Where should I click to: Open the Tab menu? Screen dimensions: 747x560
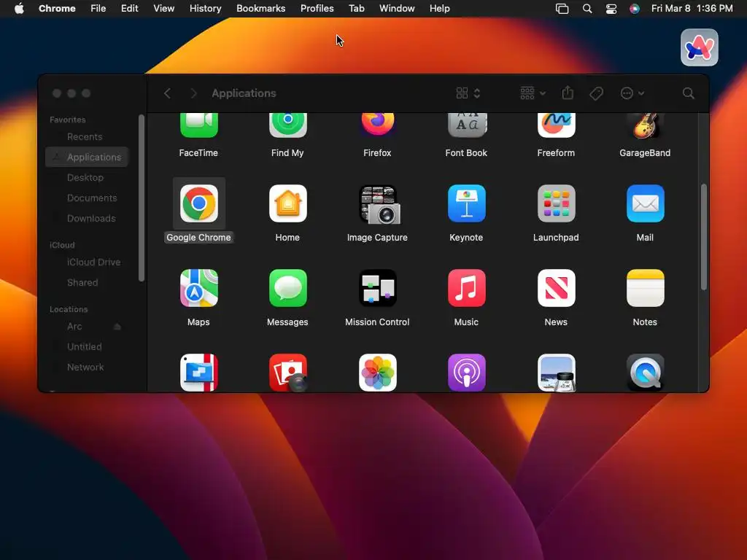point(356,9)
